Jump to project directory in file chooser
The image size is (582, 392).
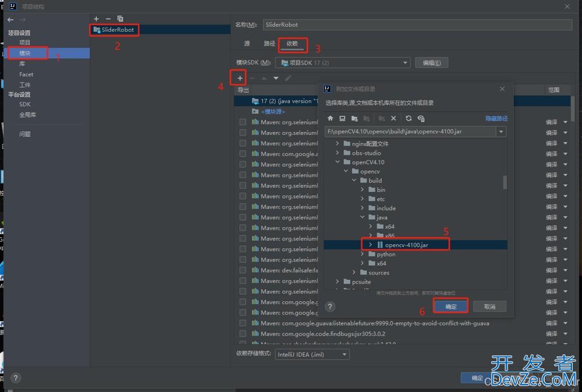pyautogui.click(x=354, y=118)
